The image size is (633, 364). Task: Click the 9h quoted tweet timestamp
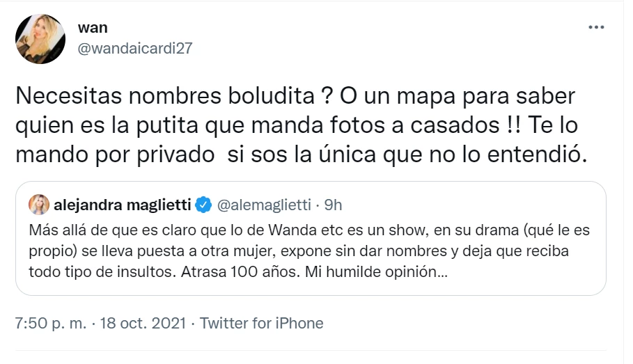pyautogui.click(x=333, y=205)
